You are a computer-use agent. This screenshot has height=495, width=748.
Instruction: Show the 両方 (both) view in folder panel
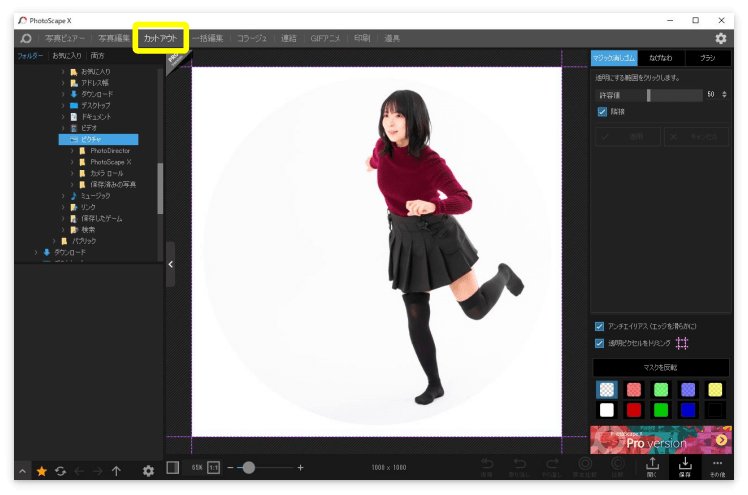[97, 56]
